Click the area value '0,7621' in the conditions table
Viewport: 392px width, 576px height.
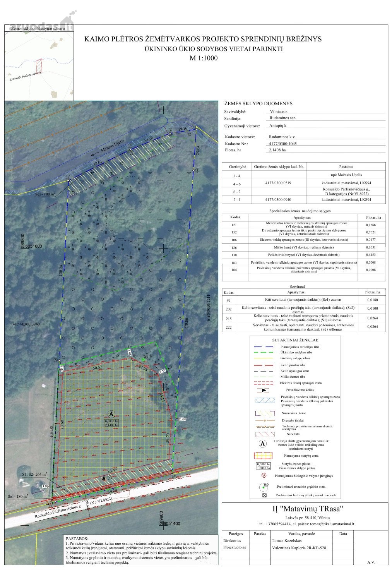tap(371, 232)
